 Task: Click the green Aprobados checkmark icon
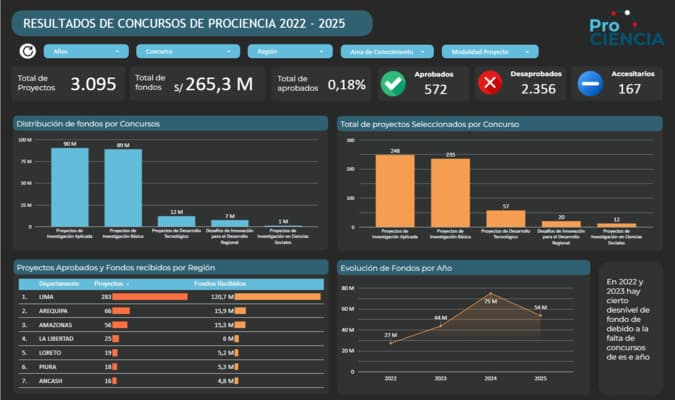(393, 84)
